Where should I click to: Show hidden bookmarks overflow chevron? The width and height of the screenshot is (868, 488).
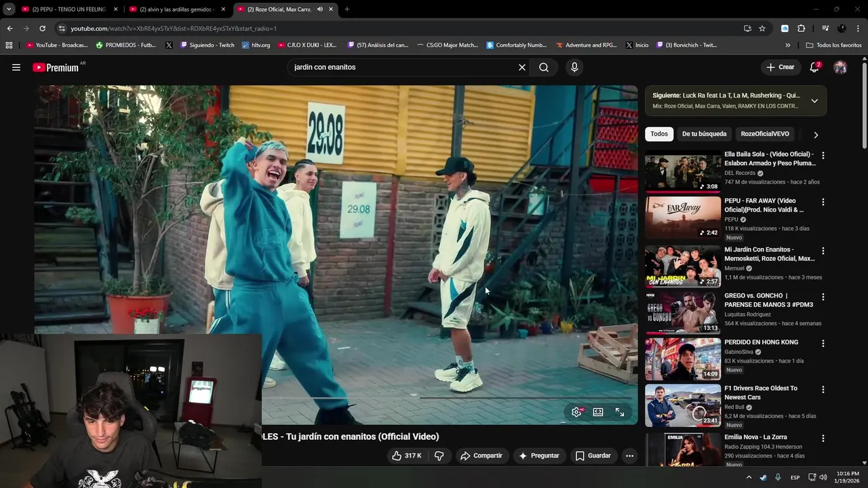point(787,45)
